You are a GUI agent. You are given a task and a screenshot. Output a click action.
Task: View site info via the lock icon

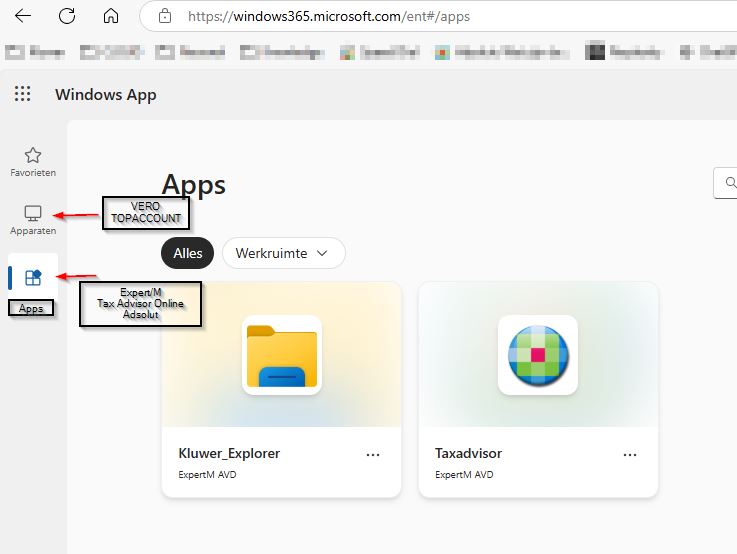166,17
